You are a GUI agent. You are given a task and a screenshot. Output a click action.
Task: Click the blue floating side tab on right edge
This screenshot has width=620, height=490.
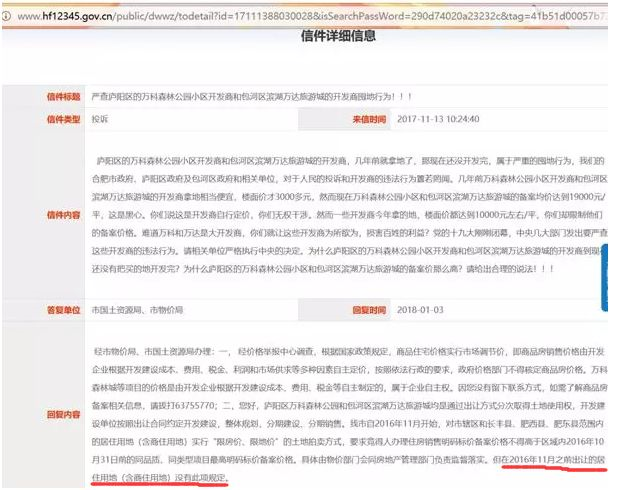[604, 277]
